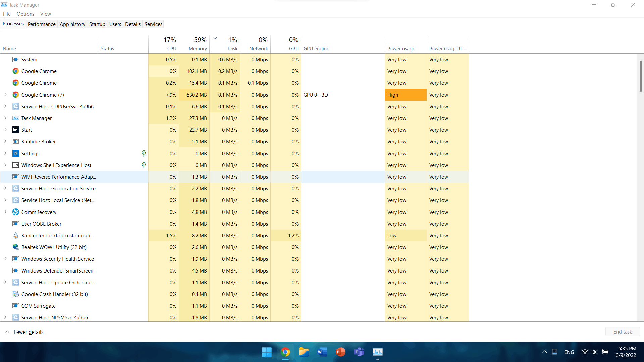The width and height of the screenshot is (644, 362).
Task: Click the CommRecovery HP icon
Action: point(15,212)
